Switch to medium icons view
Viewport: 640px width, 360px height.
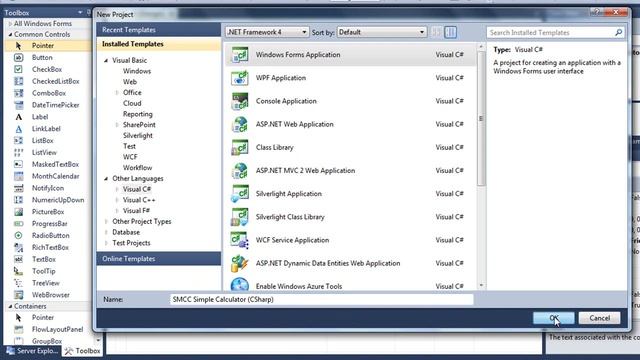(x=450, y=32)
